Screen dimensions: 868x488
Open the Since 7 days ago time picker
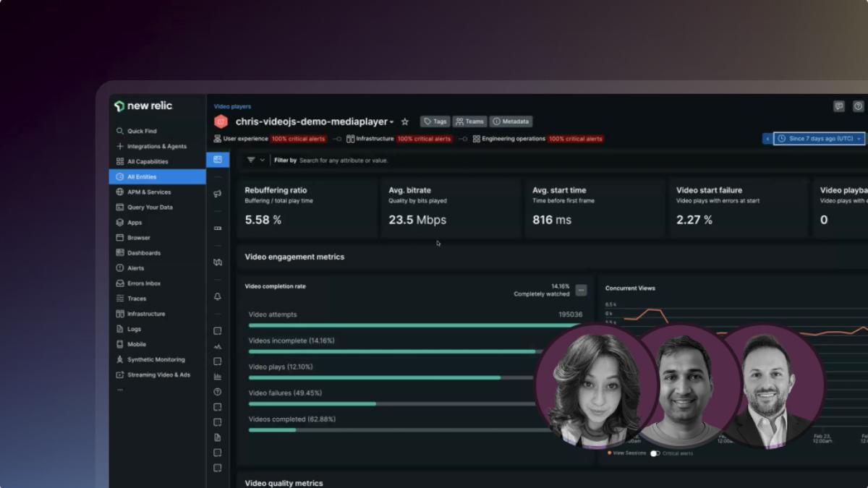tap(819, 139)
